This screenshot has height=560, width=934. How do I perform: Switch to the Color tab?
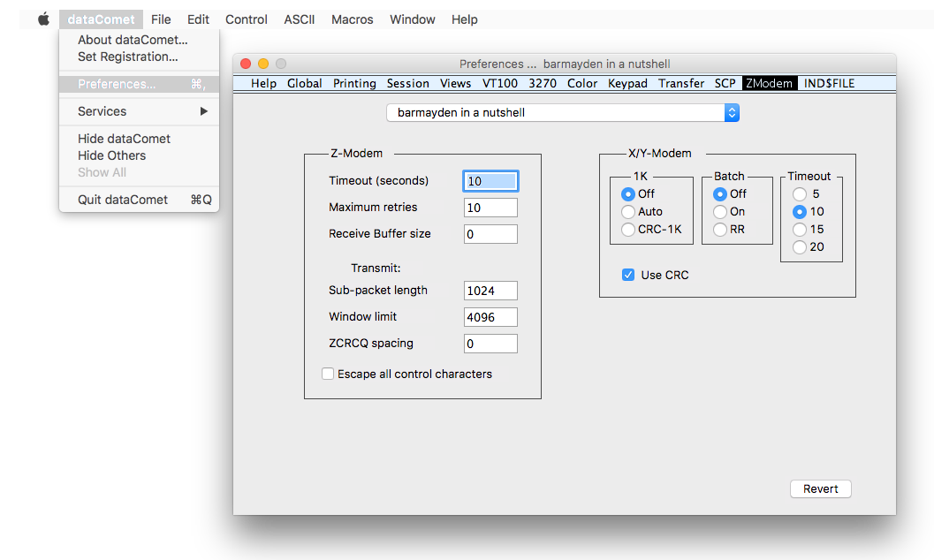click(582, 83)
